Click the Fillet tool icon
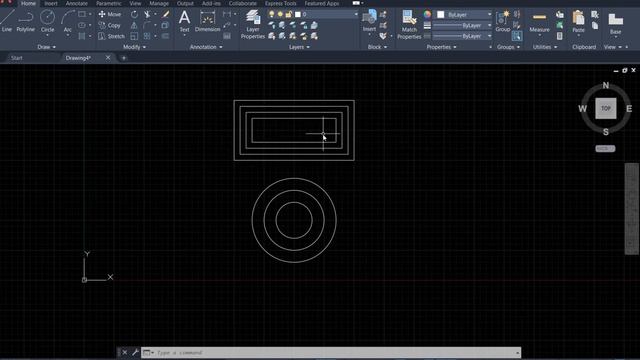 click(x=147, y=25)
